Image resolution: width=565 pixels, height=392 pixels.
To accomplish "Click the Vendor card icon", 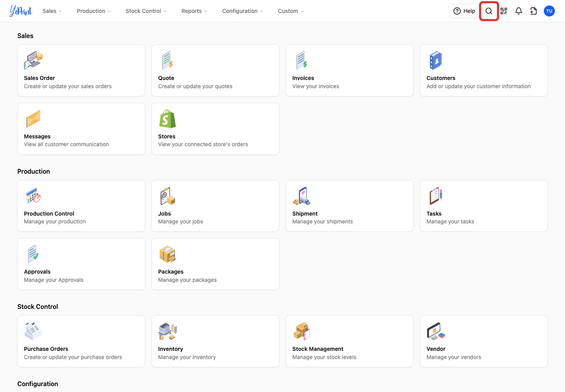I will [x=436, y=331].
